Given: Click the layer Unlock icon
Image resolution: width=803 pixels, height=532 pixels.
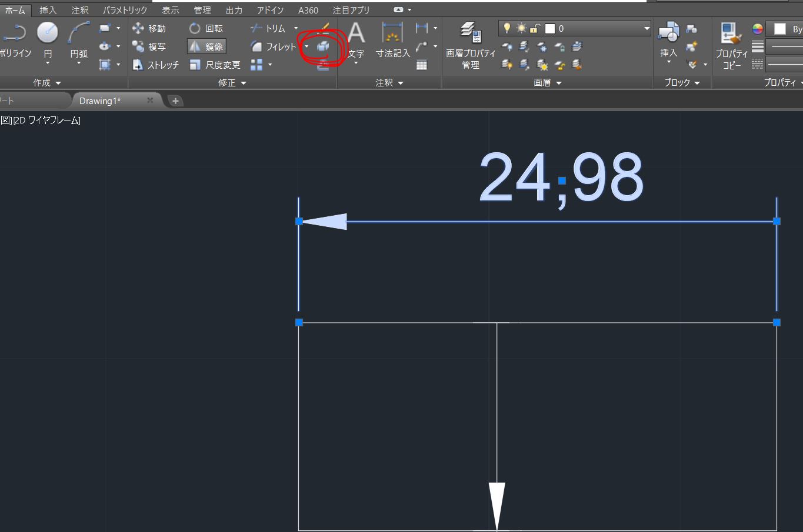Looking at the screenshot, I should tap(559, 64).
